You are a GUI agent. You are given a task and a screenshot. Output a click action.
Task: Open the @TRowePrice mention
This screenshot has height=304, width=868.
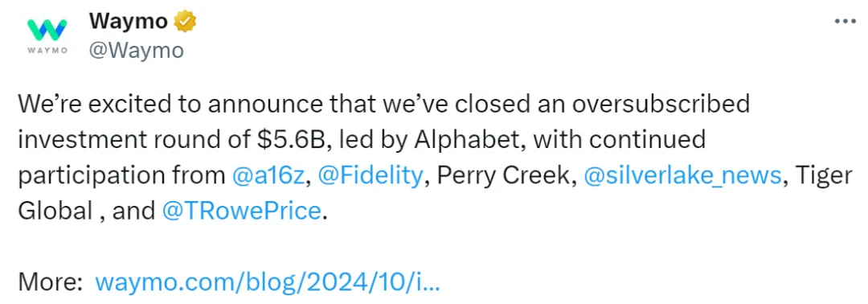pos(241,212)
